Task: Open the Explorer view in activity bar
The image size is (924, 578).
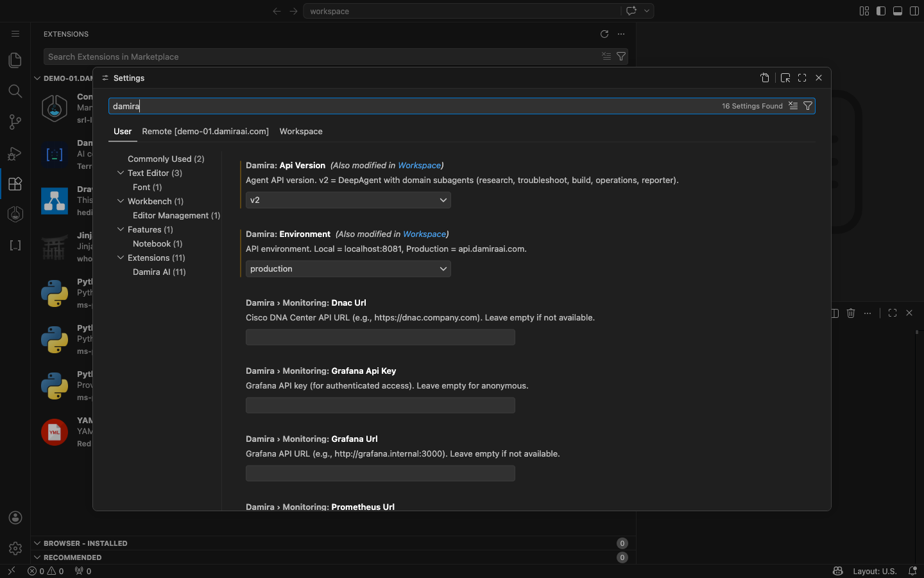Action: click(x=15, y=60)
